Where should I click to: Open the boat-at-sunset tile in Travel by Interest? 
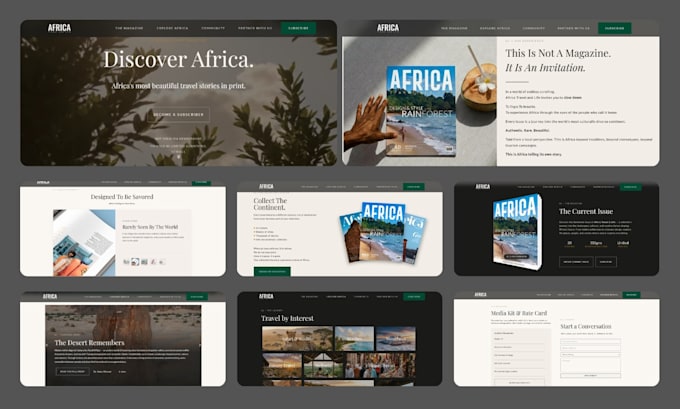396,339
